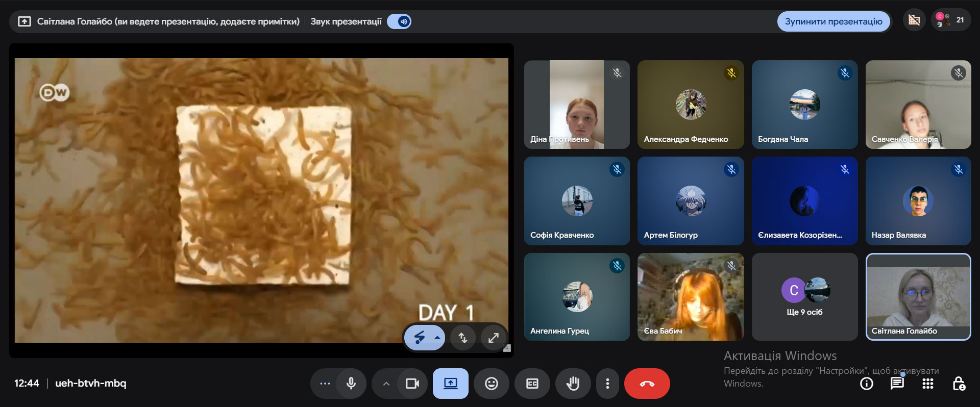Select Єва Бабич video tile

coord(690,297)
